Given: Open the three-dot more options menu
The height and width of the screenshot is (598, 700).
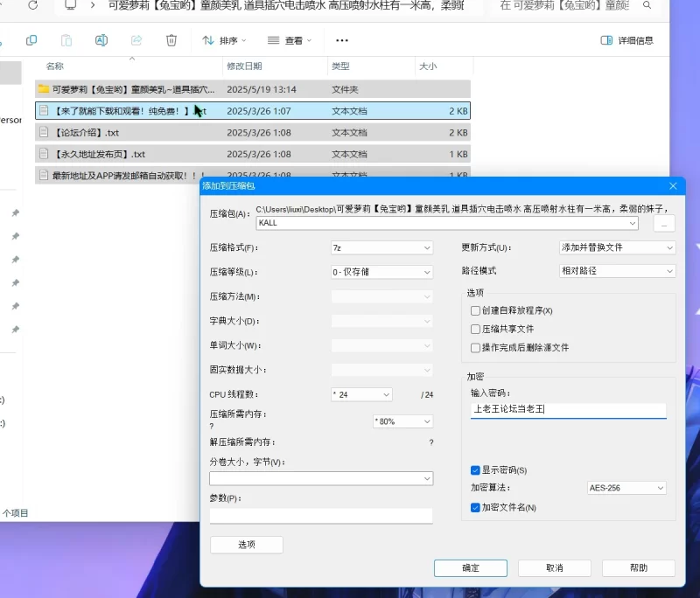Looking at the screenshot, I should 342,40.
